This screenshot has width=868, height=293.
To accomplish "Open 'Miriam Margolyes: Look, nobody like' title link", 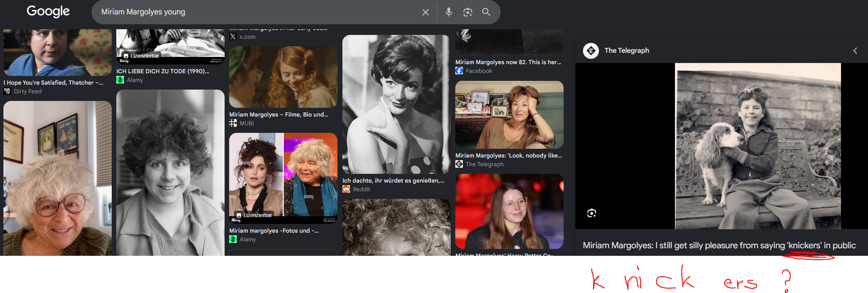I will (x=509, y=155).
